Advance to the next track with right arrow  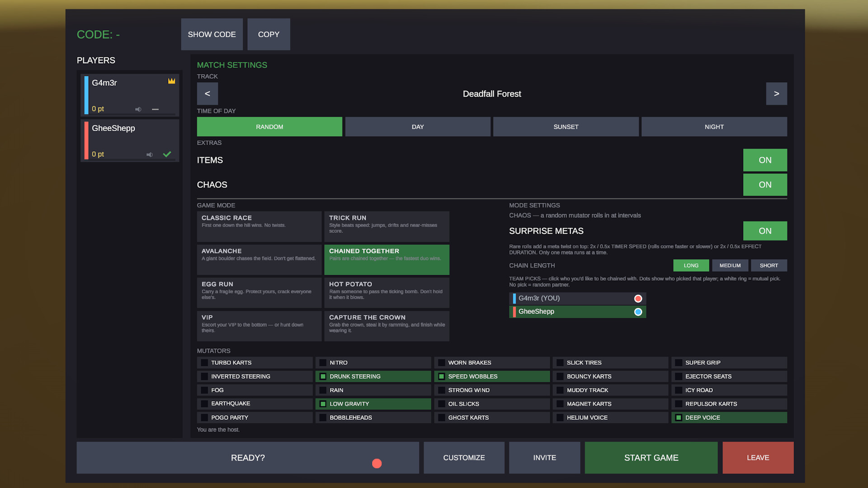click(x=776, y=94)
